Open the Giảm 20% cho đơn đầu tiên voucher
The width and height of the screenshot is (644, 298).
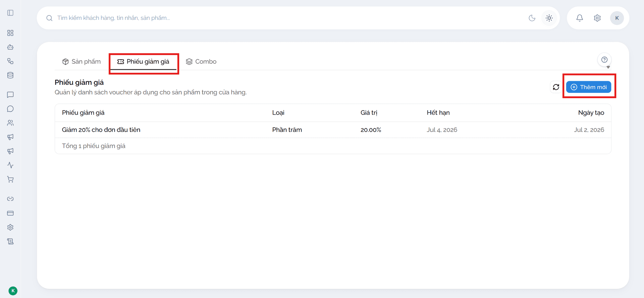[x=101, y=130]
